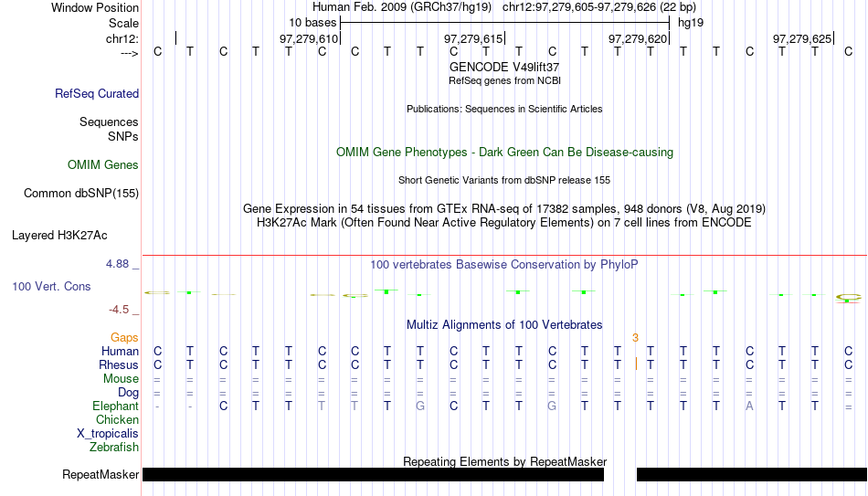This screenshot has width=868, height=496.
Task: Select the X_tropicalis species row label
Action: pyautogui.click(x=108, y=434)
